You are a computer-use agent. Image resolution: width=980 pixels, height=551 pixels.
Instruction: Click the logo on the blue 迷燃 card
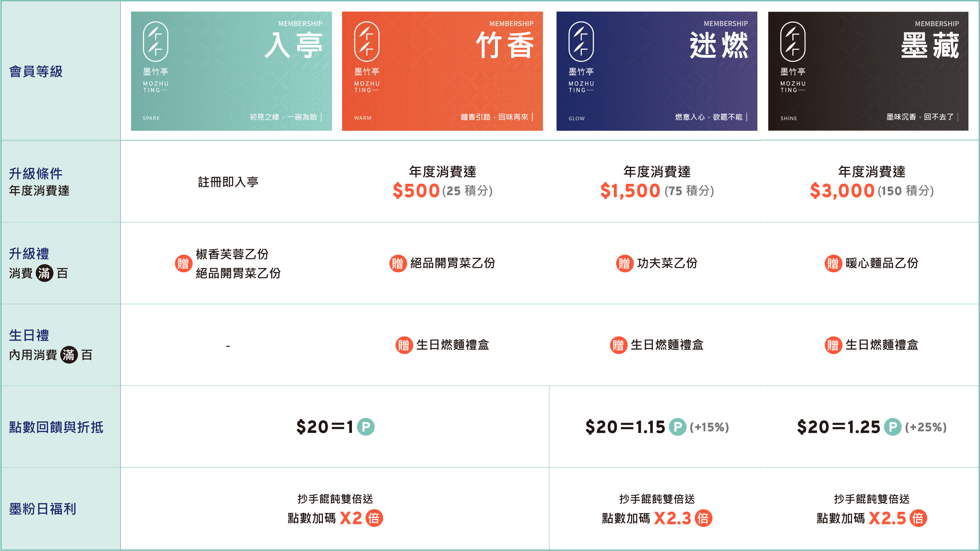580,42
